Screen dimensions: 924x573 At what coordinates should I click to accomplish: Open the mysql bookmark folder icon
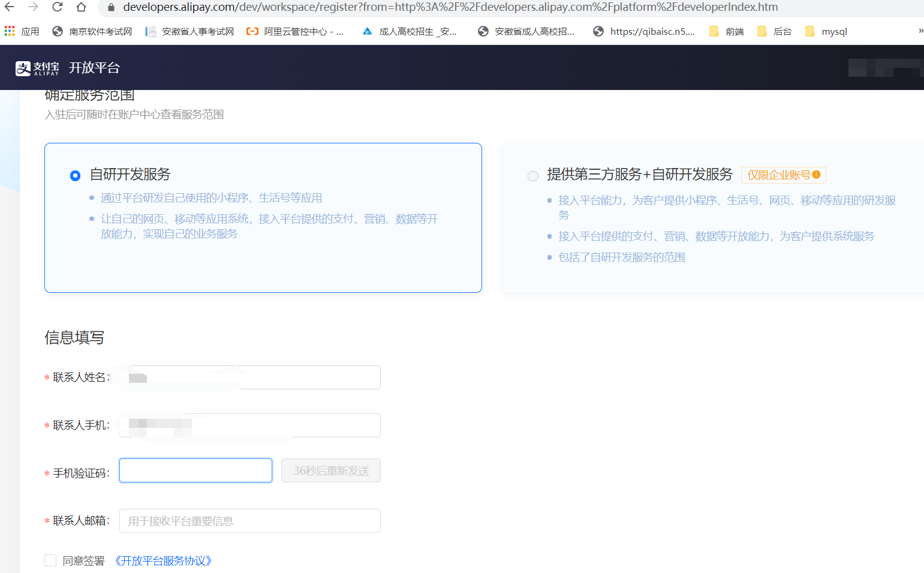(x=811, y=31)
